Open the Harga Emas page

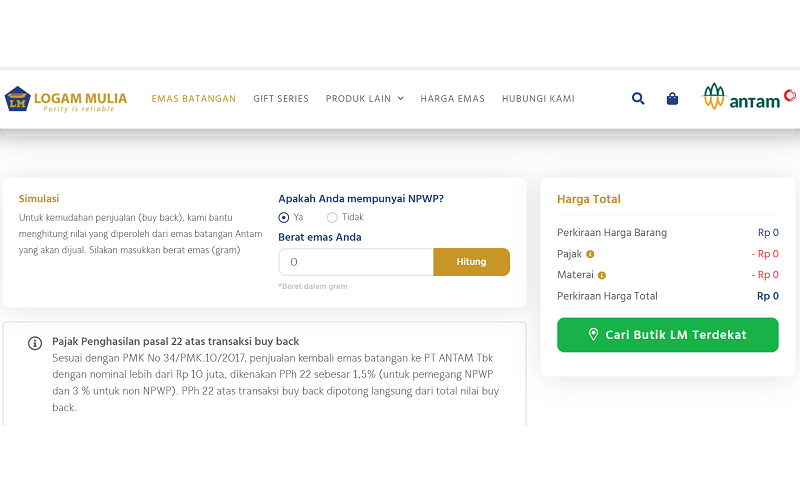coord(452,99)
